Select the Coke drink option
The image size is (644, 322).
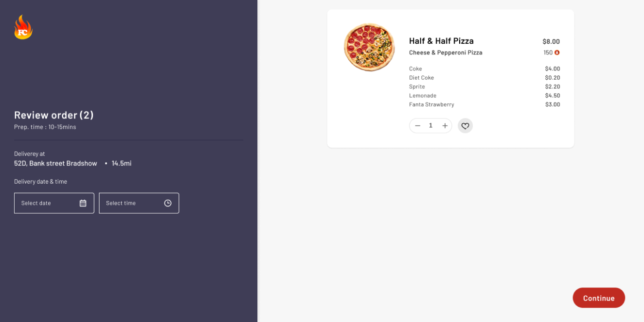[415, 69]
